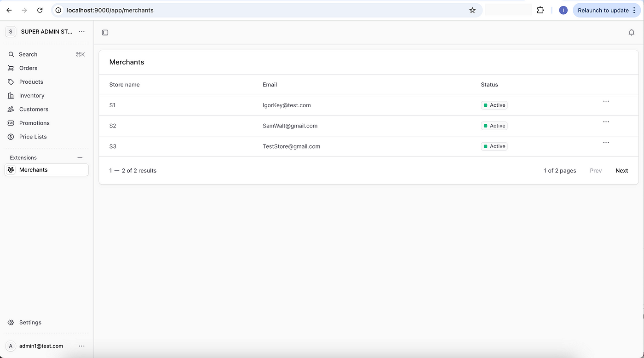Click the Email column header

click(270, 85)
